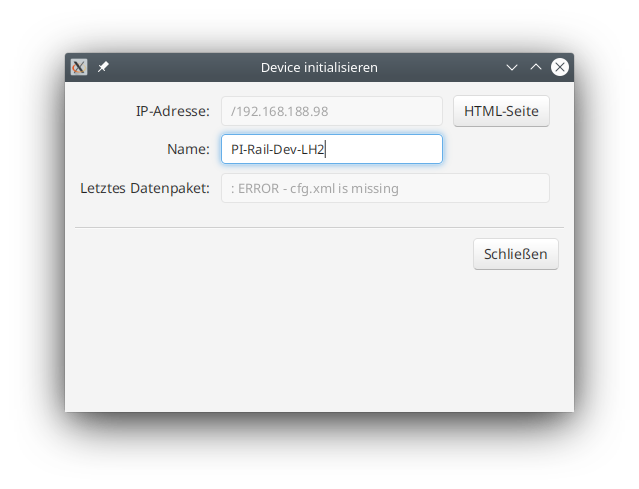Click the "Letztes Datenpaket:" label

145,188
